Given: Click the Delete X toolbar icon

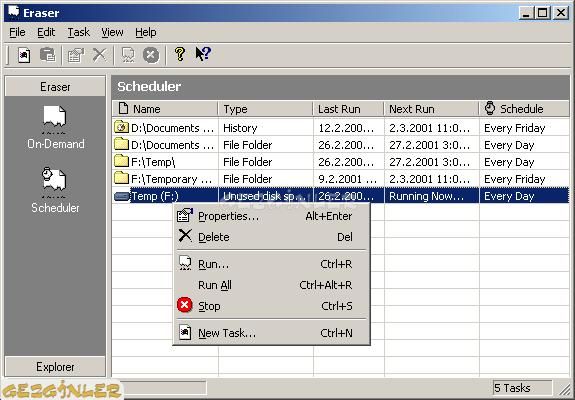Looking at the screenshot, I should pyautogui.click(x=99, y=55).
